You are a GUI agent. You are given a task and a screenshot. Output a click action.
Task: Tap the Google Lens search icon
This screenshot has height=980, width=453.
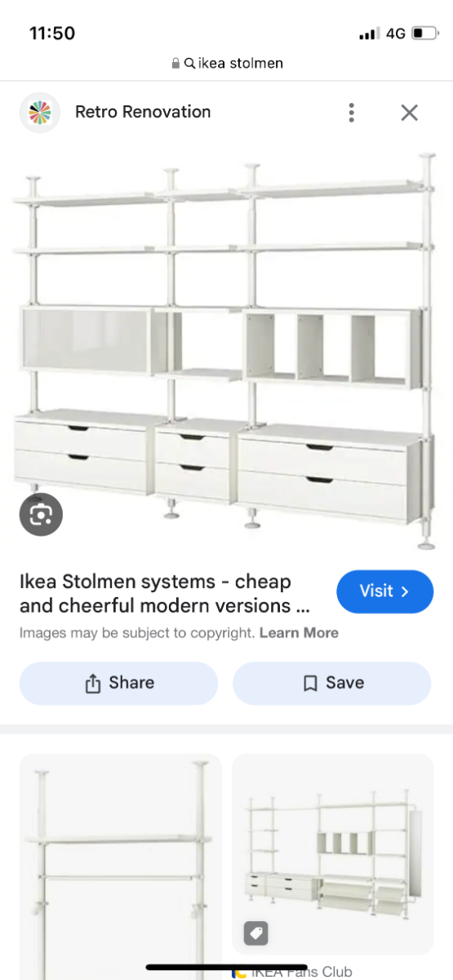pos(41,514)
